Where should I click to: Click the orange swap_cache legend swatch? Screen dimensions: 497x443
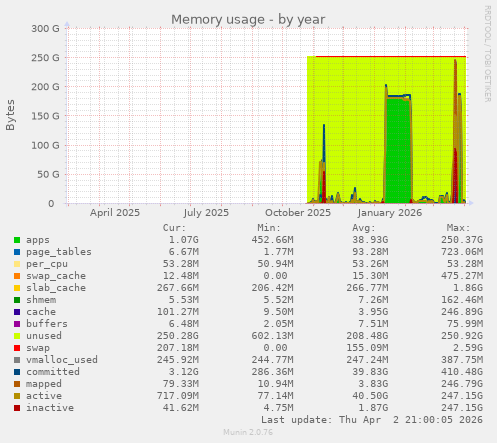point(17,276)
